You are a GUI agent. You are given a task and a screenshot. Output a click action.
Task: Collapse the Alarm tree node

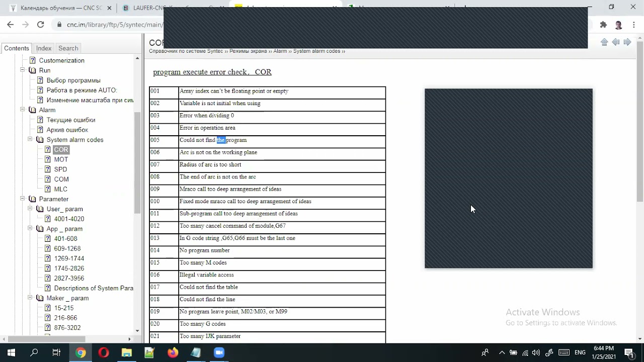coord(23,110)
